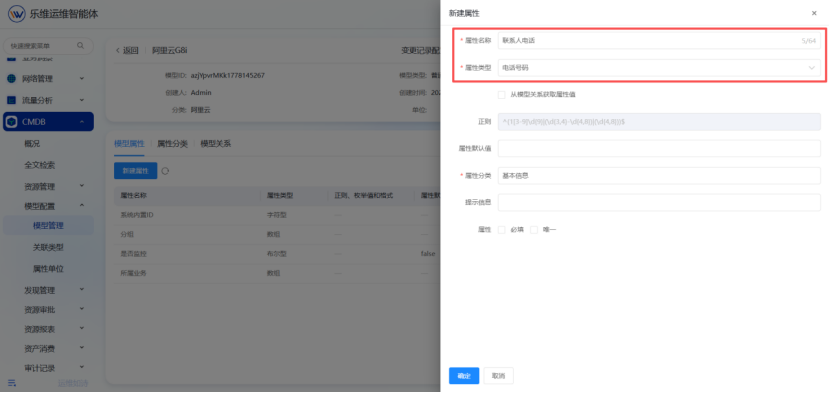Select 模型管理 in the sidebar
This screenshot has width=829, height=393.
[48, 225]
